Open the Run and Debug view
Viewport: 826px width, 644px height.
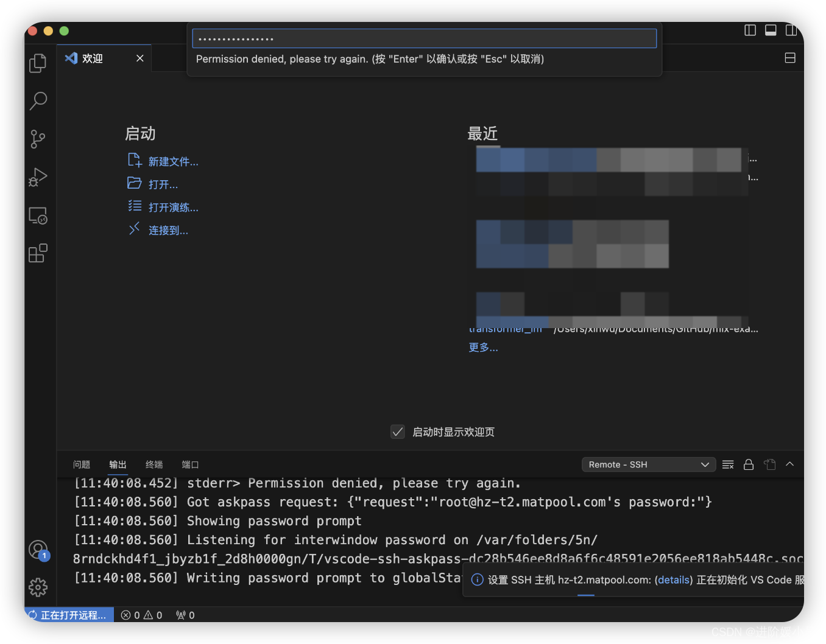pyautogui.click(x=38, y=177)
